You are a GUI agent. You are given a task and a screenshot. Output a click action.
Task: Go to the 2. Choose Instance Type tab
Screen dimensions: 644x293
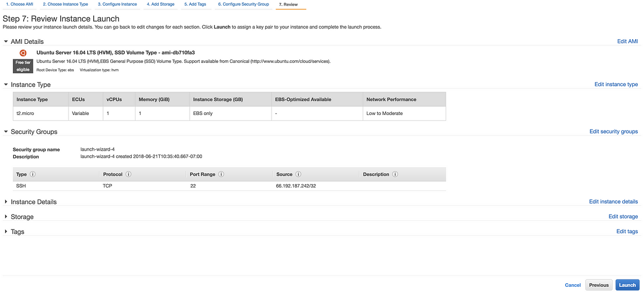coord(65,4)
